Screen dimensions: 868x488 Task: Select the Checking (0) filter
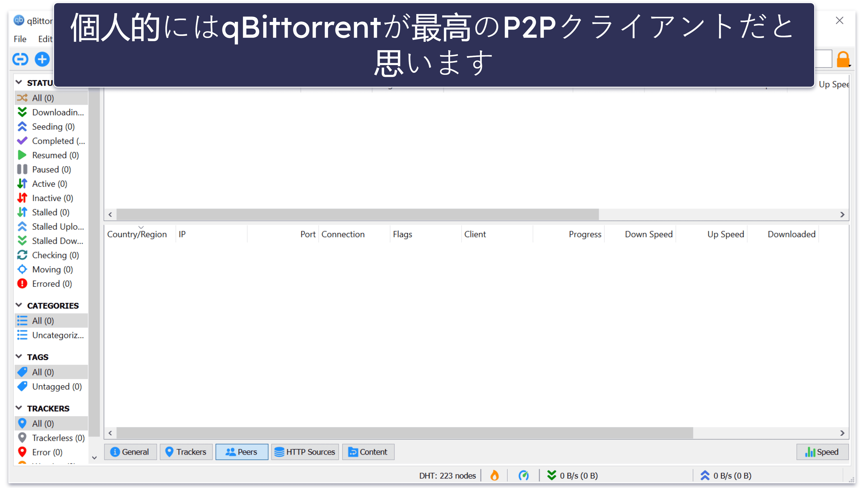(x=51, y=255)
